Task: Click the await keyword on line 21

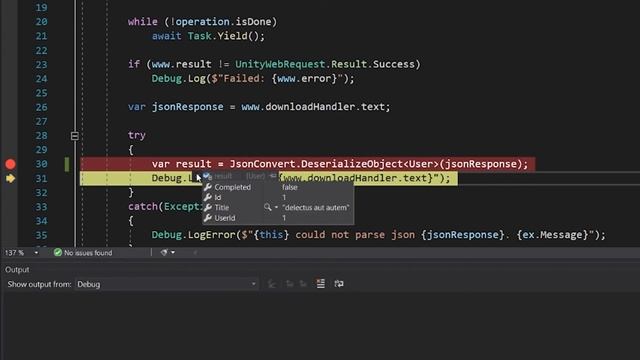Action: [x=167, y=36]
